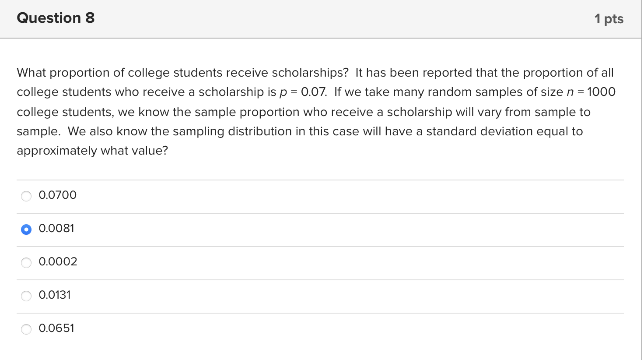Click the 0.0131 answer label text

(55, 295)
